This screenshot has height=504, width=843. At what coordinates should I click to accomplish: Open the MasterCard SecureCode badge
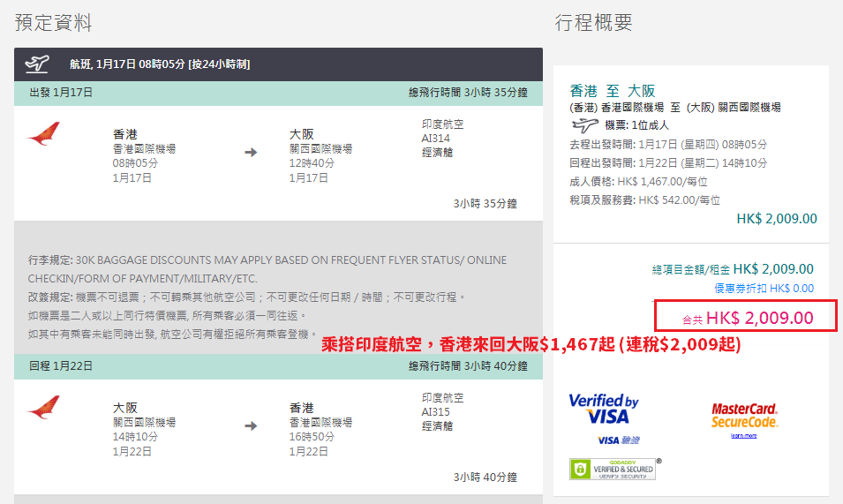click(x=744, y=416)
